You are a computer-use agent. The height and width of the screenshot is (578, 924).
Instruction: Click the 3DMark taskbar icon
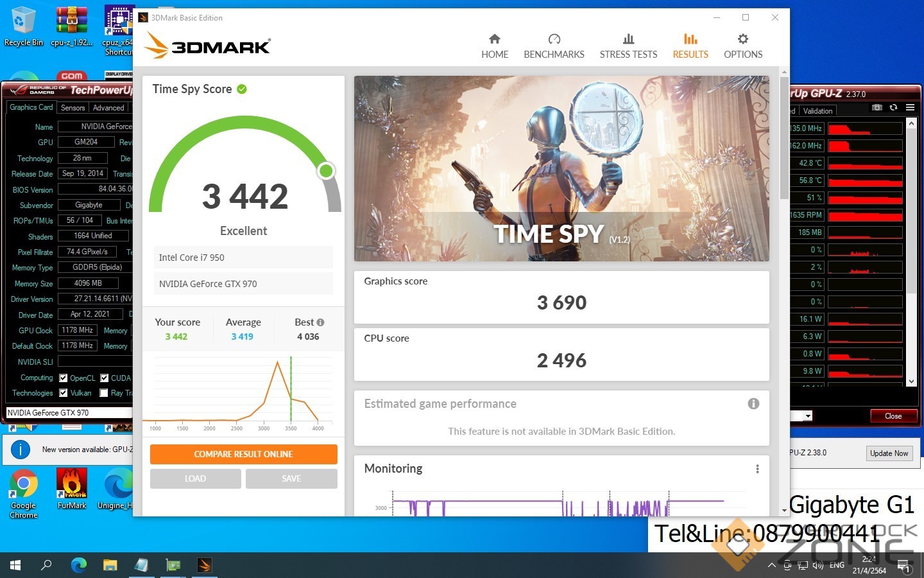click(x=204, y=565)
